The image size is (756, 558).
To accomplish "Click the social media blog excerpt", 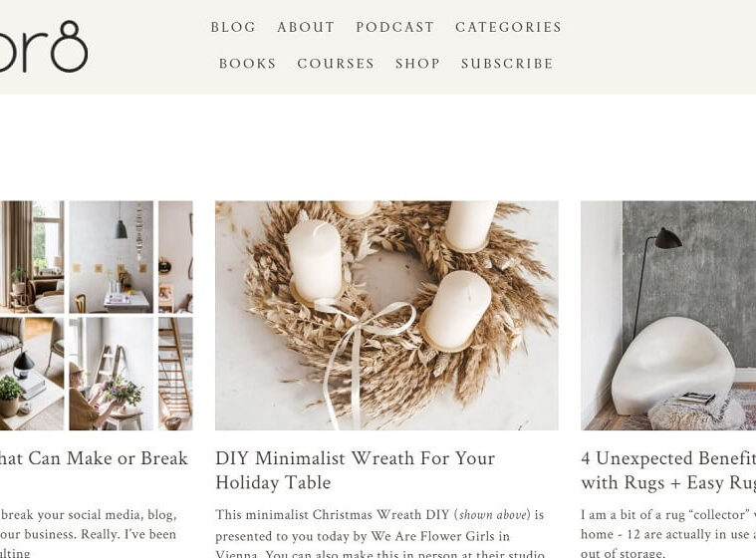I will tap(89, 532).
